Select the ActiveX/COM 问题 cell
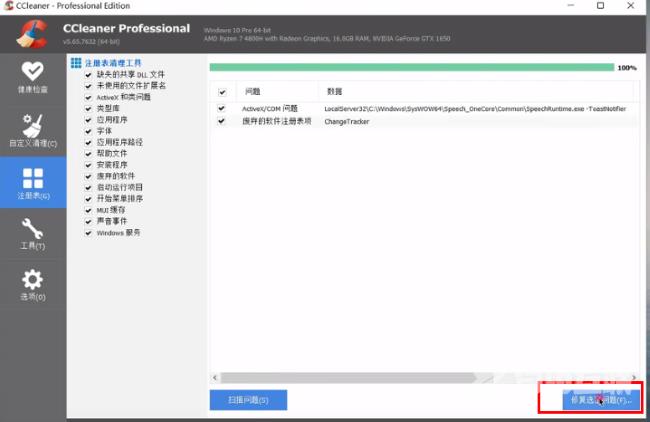The width and height of the screenshot is (650, 422). [x=270, y=109]
